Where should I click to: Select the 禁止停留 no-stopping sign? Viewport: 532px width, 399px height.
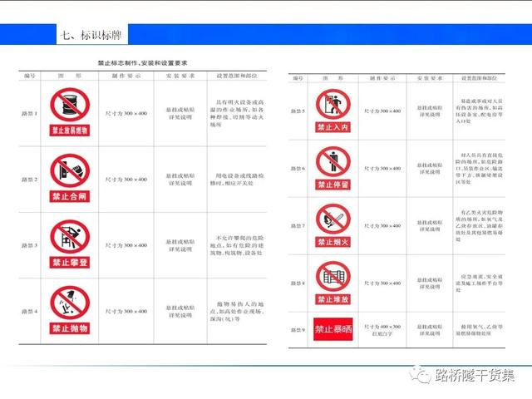(332, 168)
